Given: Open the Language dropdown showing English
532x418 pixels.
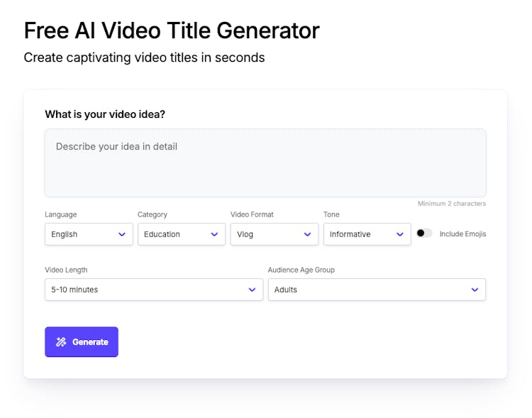Looking at the screenshot, I should click(82, 234).
